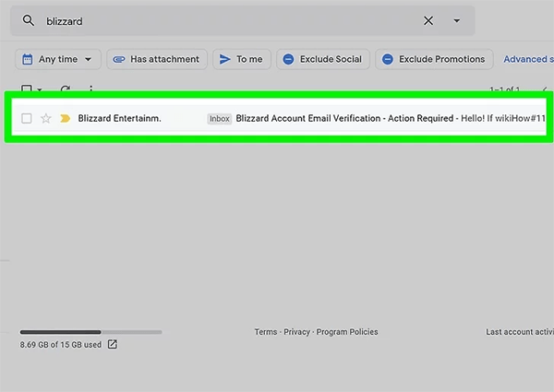Open the Advanced search link
554x392 pixels.
[528, 59]
